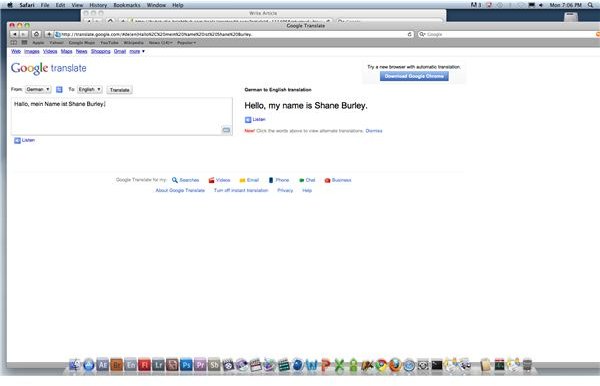The height and width of the screenshot is (386, 600).
Task: Open the Safari menu
Action: [27, 5]
